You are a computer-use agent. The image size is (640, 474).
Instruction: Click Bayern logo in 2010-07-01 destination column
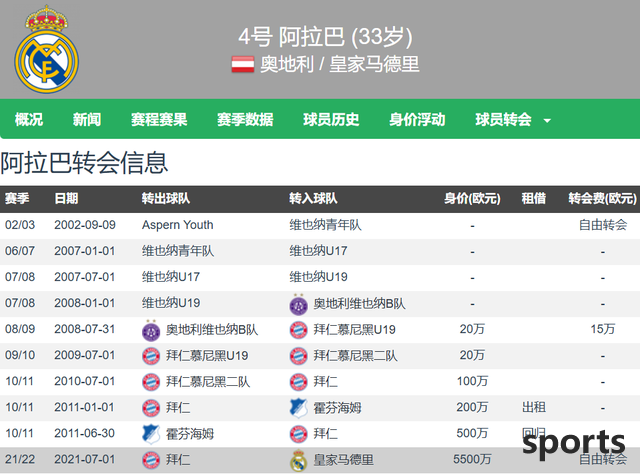[298, 382]
